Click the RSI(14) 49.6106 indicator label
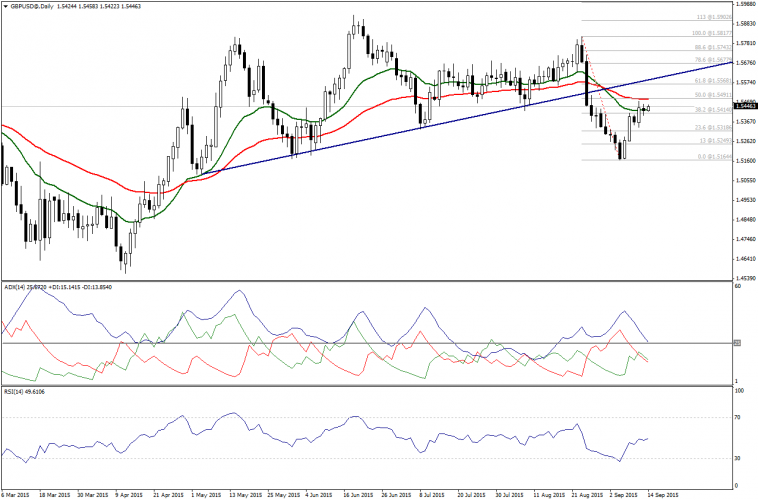758x500 pixels. click(24, 392)
